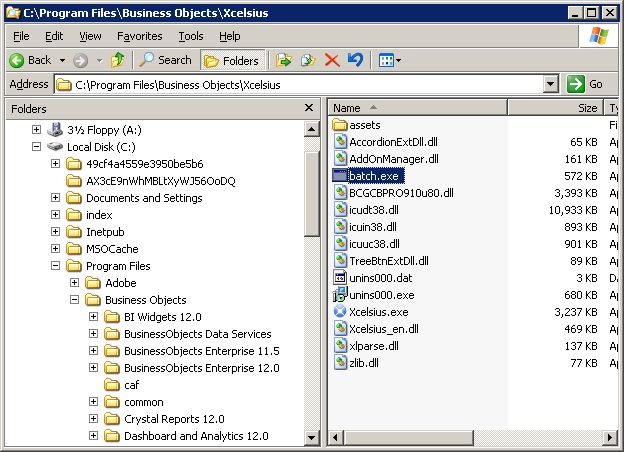
Task: Open the address bar dropdown
Action: (550, 84)
